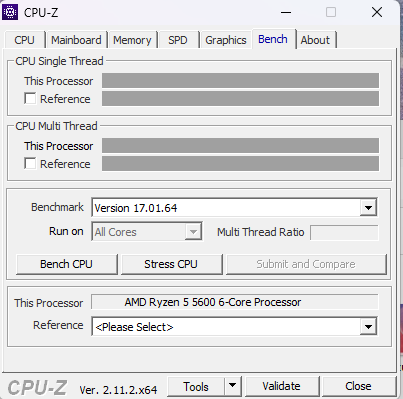Viewport: 403px width, 399px height.
Task: Open the Mainboard tab
Action: point(76,40)
